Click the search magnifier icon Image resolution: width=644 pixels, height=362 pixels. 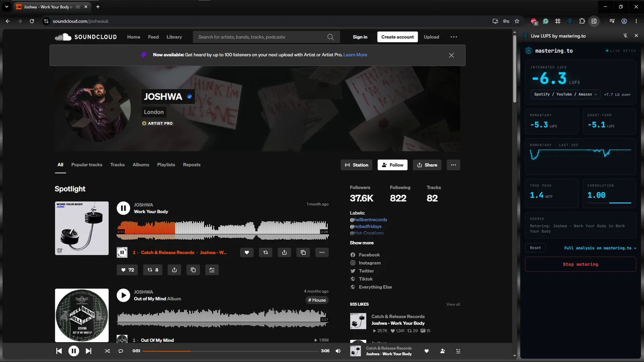pyautogui.click(x=330, y=37)
